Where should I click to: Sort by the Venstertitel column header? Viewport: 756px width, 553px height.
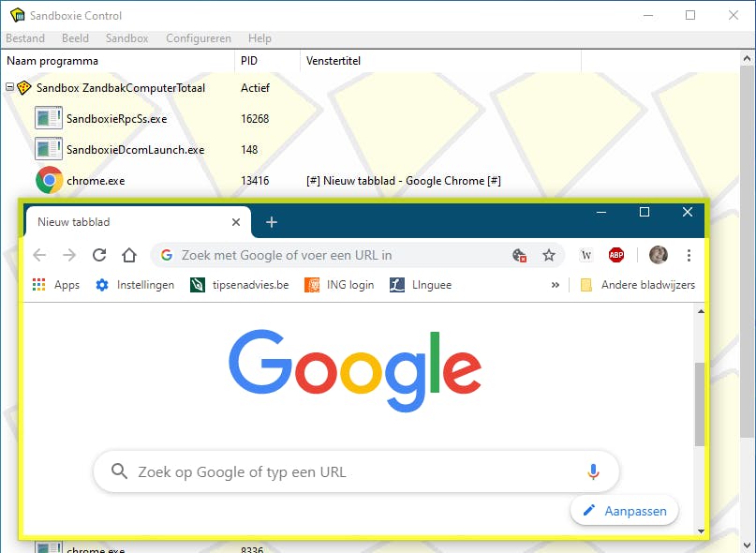coord(440,61)
